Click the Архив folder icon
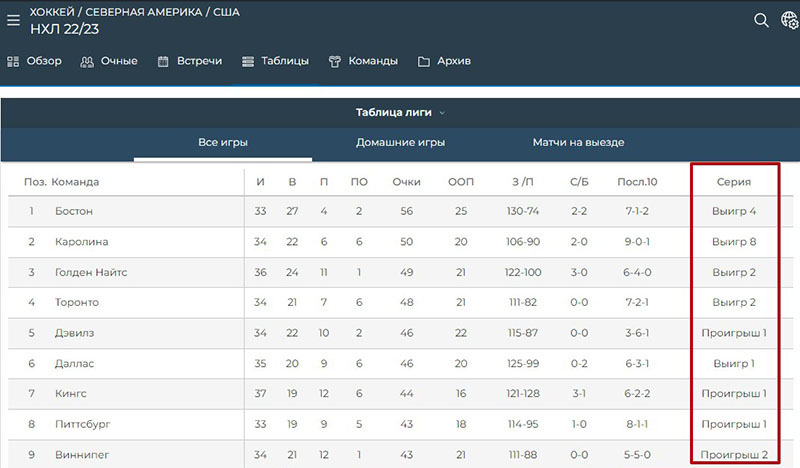This screenshot has width=800, height=468. point(424,61)
